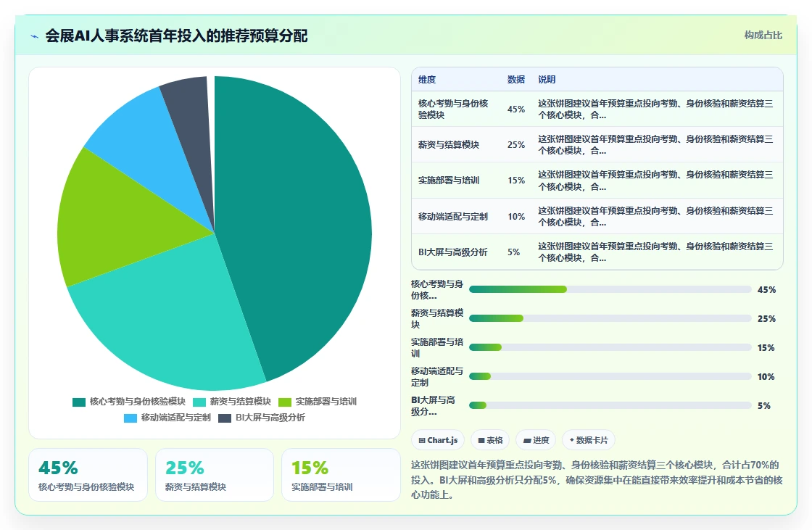The width and height of the screenshot is (812, 530).
Task: Click the lightning icon beside the title
Action: coord(34,36)
